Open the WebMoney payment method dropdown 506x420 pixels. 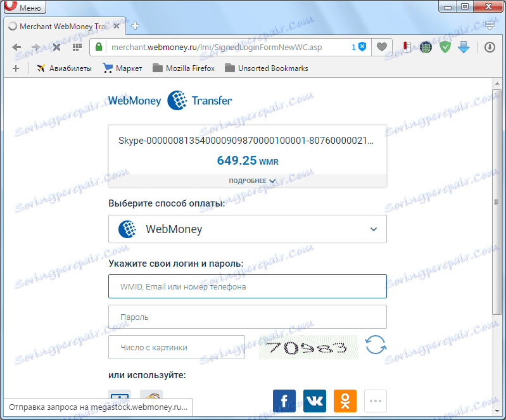248,229
